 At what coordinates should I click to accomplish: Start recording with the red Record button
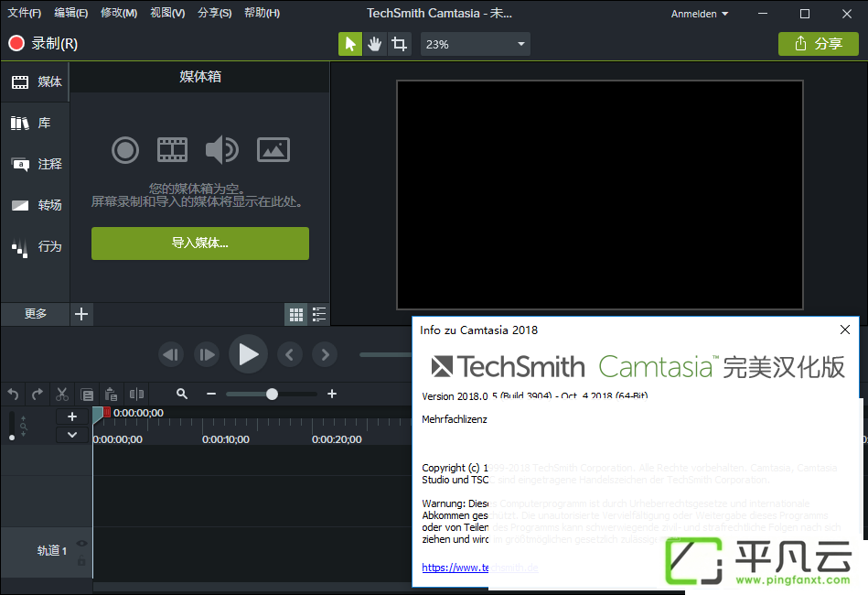point(43,43)
